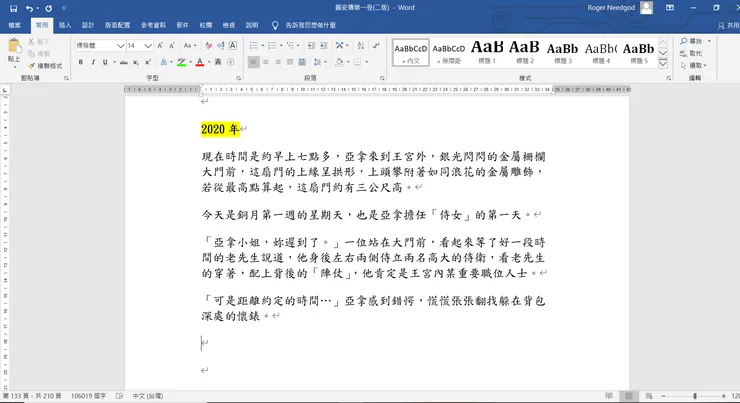Open the File (檔案) tab

coord(15,25)
